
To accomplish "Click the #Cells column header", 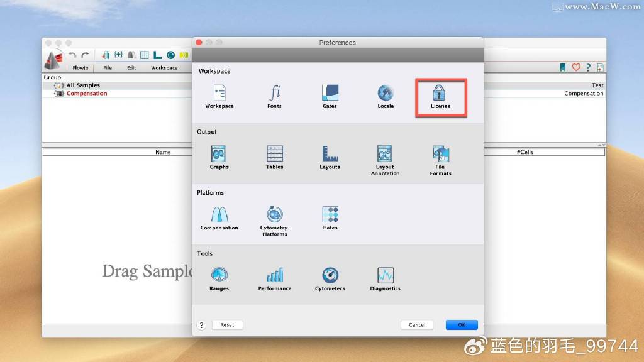I will tap(525, 152).
